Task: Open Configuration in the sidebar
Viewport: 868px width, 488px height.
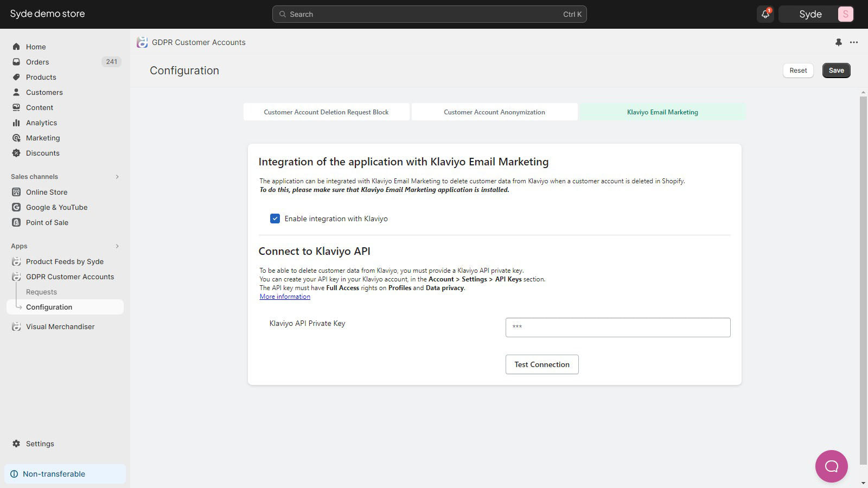Action: coord(65,307)
